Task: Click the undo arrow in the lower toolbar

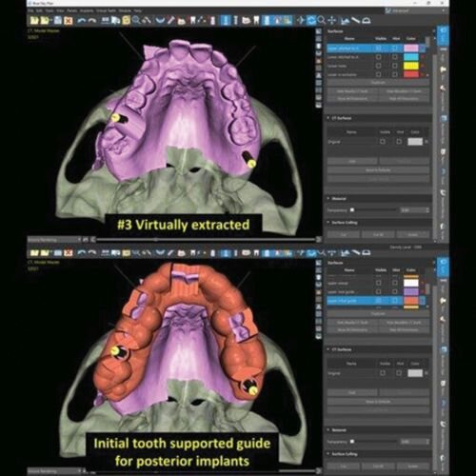Action: (82, 252)
